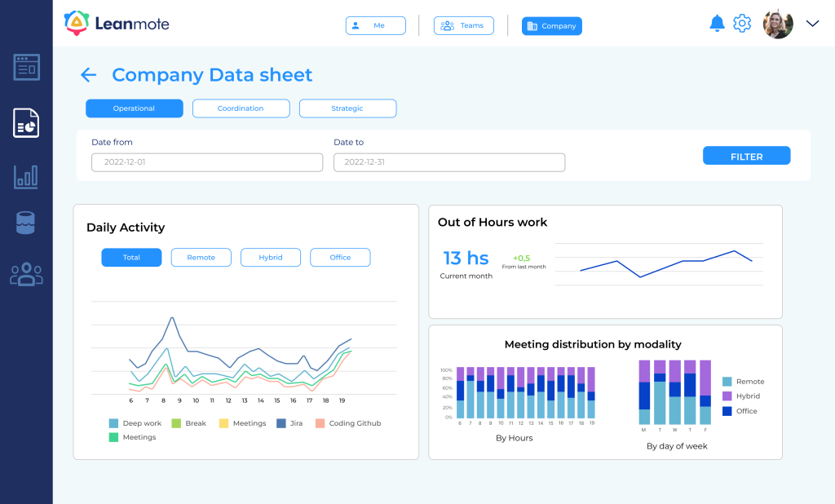Switch to the Company view

tap(552, 26)
